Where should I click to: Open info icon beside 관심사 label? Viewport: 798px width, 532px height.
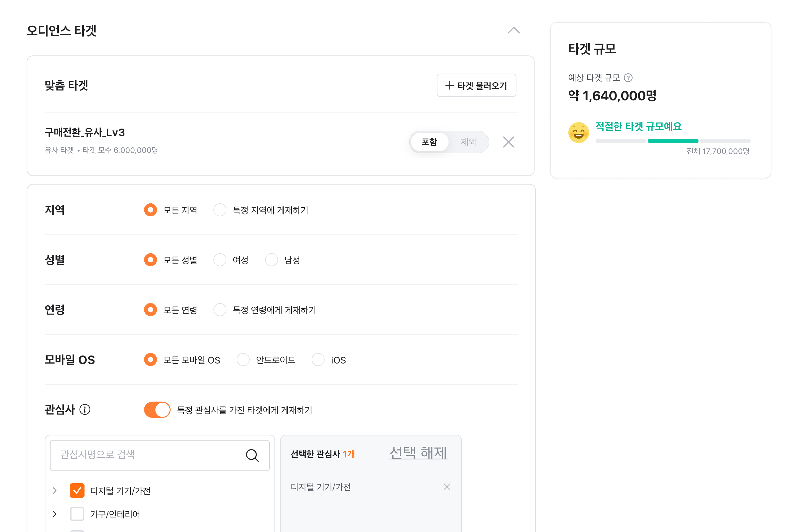pos(85,410)
